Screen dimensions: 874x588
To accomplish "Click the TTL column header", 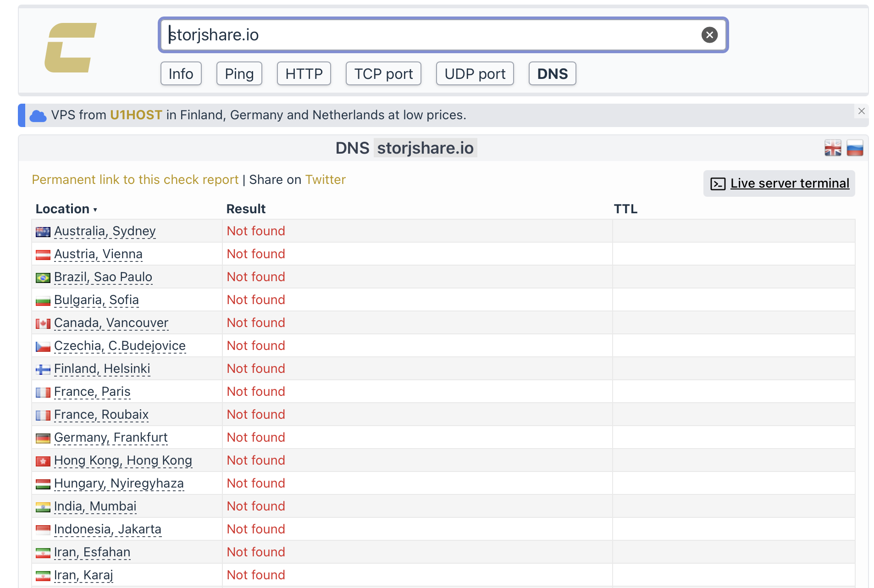I will pyautogui.click(x=625, y=209).
